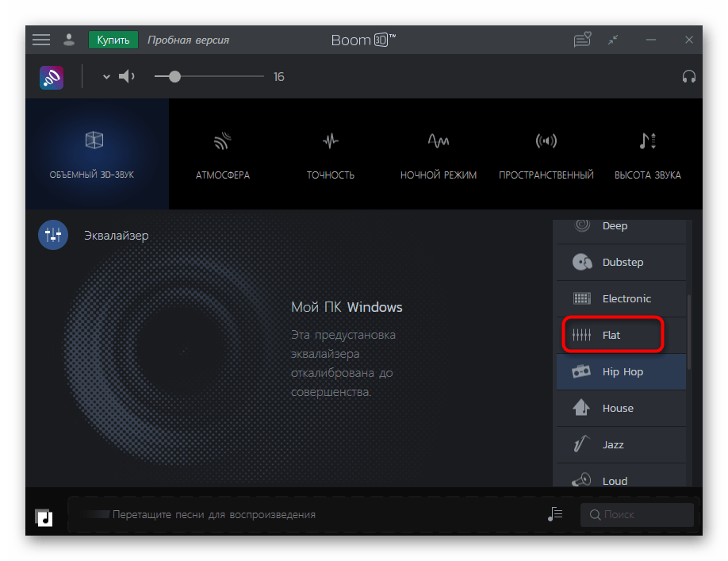Click the Jazz saxophone icon
The height and width of the screenshot is (561, 728).
(x=580, y=444)
